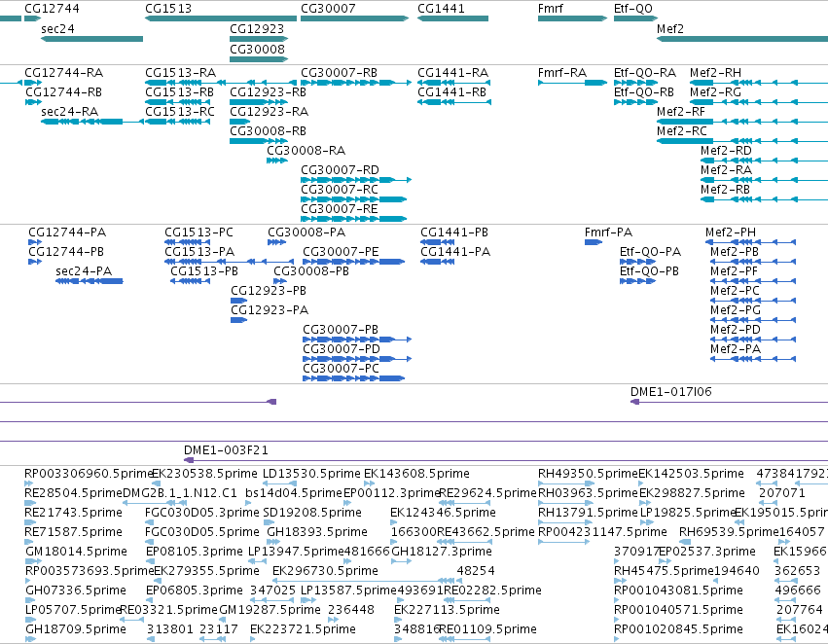Select the DMG2B.1_1.N12.C1 EST label
Viewport: 828px width, 644px height.
pos(180,493)
